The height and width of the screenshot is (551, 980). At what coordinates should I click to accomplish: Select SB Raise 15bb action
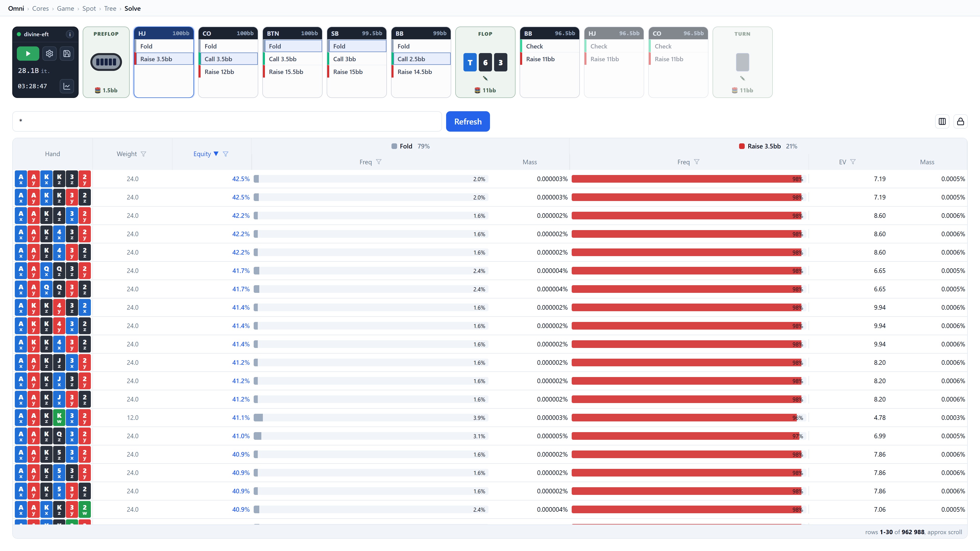point(357,72)
